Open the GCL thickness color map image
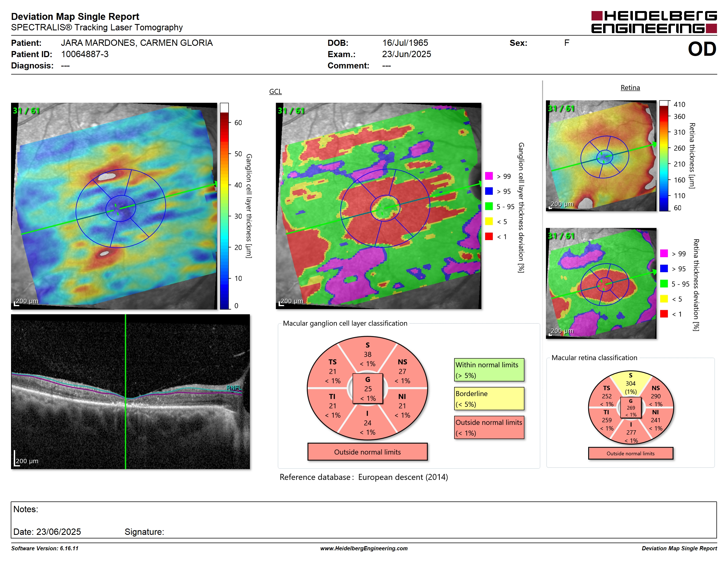Screen dimensions: 728x563 [114, 206]
